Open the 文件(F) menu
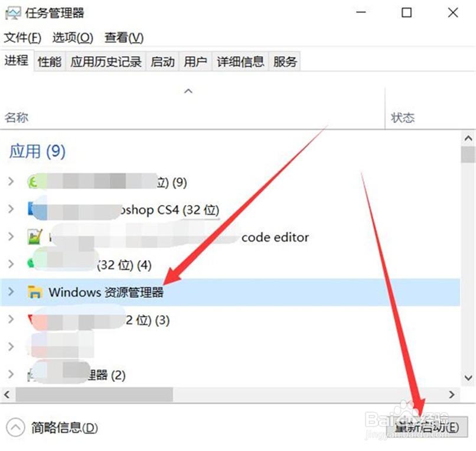476x451 pixels. point(22,38)
